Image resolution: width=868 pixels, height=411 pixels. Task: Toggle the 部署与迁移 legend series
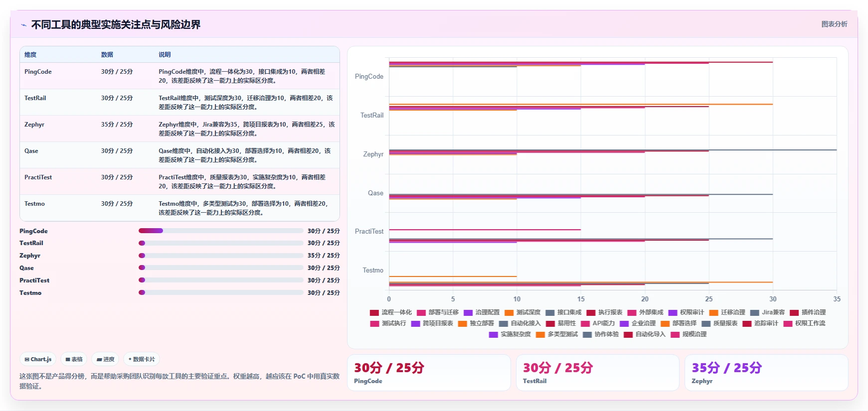(438, 312)
